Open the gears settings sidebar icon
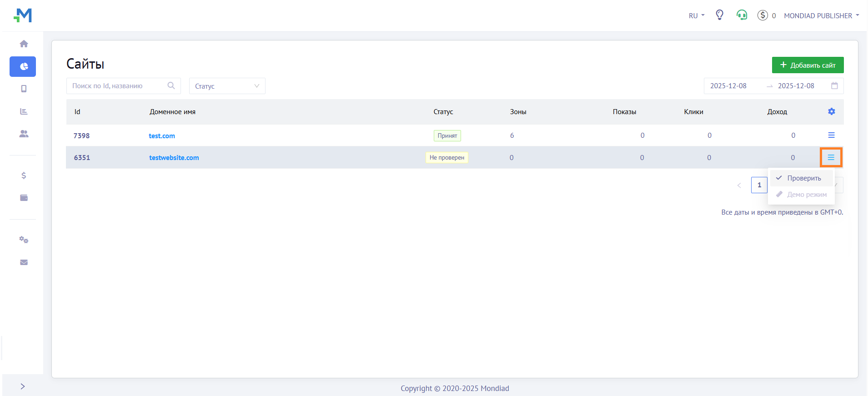Screen dimensions: 868x396 click(x=24, y=240)
